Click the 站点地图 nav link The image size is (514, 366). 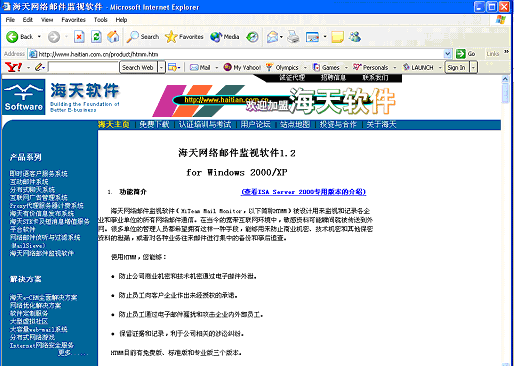point(295,125)
